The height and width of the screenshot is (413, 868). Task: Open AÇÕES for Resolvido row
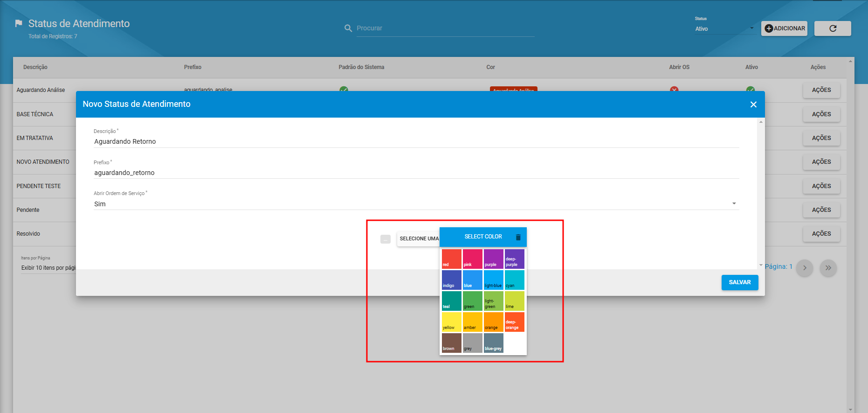(821, 234)
